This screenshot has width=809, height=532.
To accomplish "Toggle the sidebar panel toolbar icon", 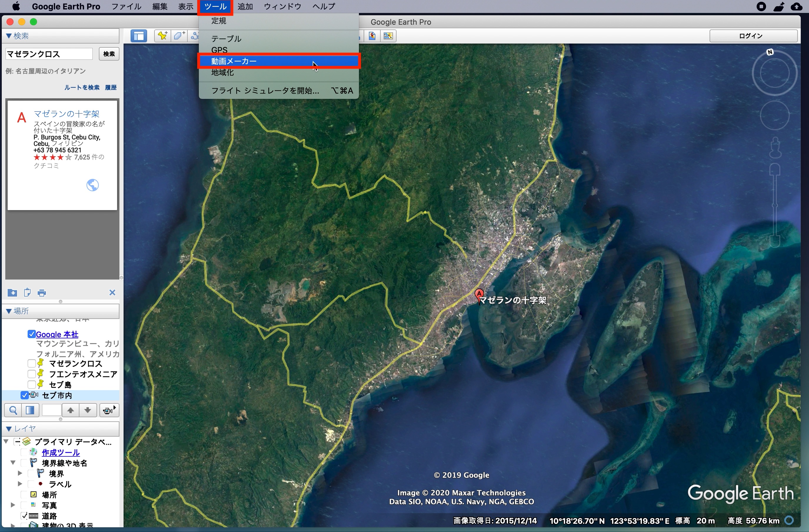I will coord(139,36).
